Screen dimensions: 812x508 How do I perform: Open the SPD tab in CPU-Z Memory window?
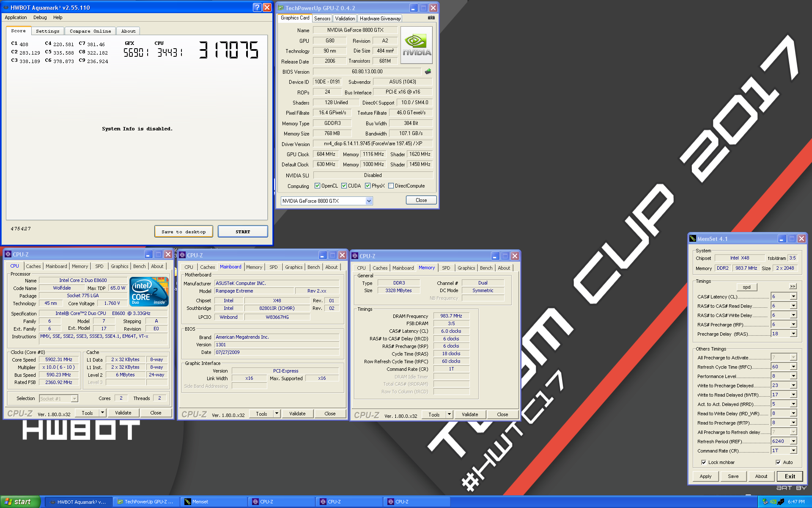[x=446, y=268]
